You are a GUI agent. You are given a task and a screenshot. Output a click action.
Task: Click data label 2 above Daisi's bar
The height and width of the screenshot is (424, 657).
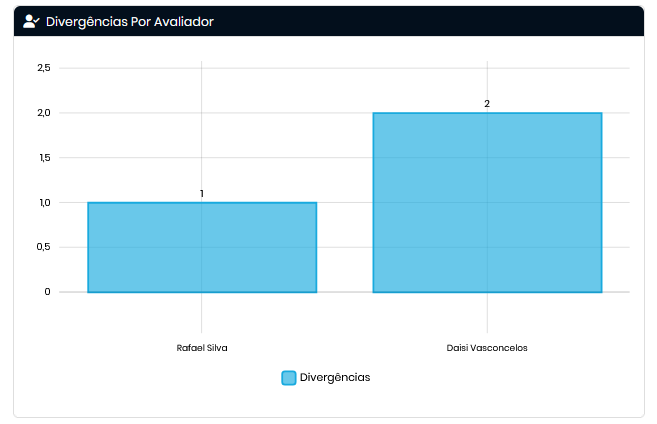[x=487, y=104]
